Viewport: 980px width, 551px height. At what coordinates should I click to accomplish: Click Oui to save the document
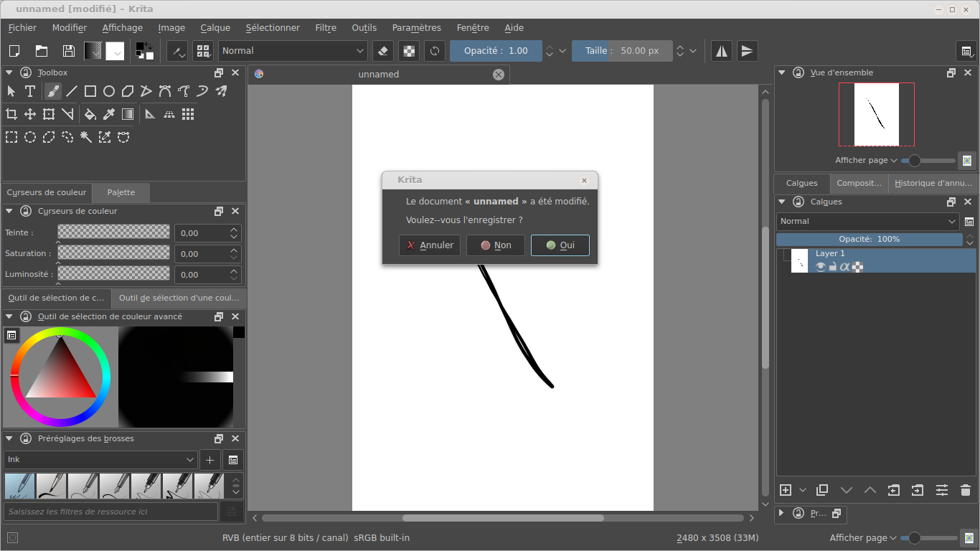(x=560, y=245)
